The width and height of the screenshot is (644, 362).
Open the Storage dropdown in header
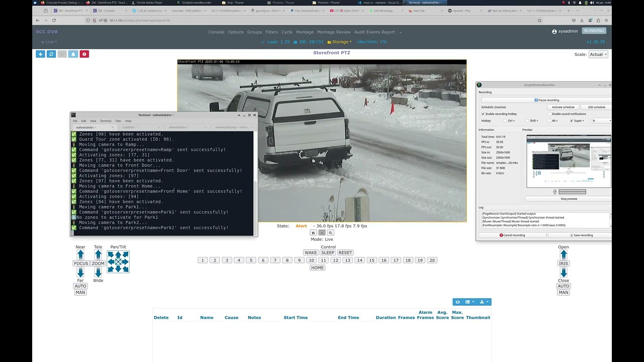[x=340, y=42]
